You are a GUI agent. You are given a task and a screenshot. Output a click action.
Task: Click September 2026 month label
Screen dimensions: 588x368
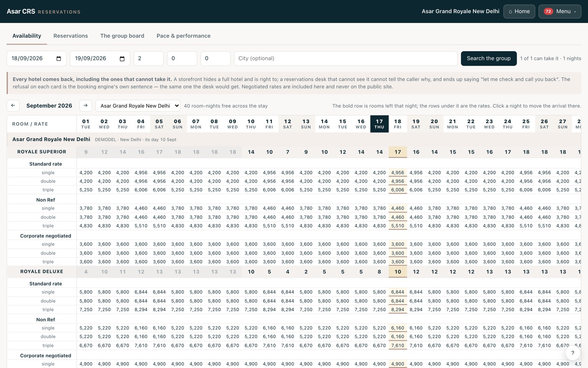coord(49,106)
